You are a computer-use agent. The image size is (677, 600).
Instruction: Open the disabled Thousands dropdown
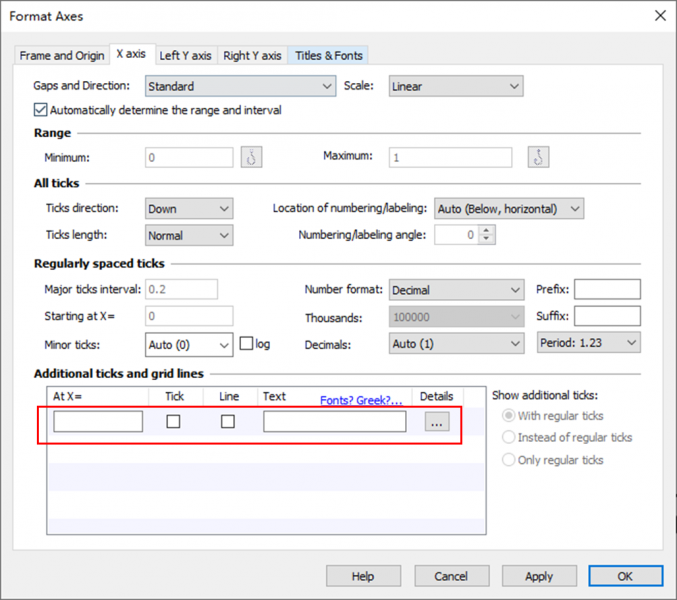pyautogui.click(x=456, y=317)
